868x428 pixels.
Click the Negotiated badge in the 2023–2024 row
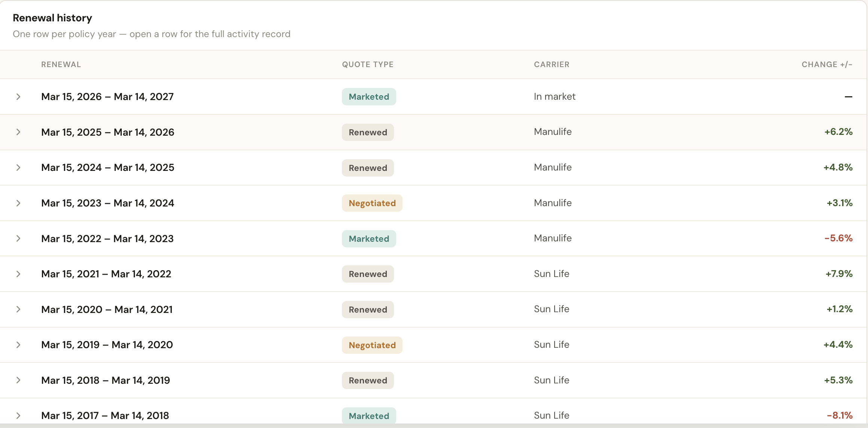(372, 203)
